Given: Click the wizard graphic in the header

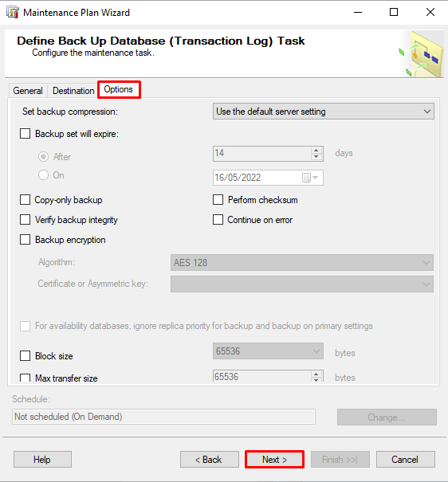Looking at the screenshot, I should point(422,54).
